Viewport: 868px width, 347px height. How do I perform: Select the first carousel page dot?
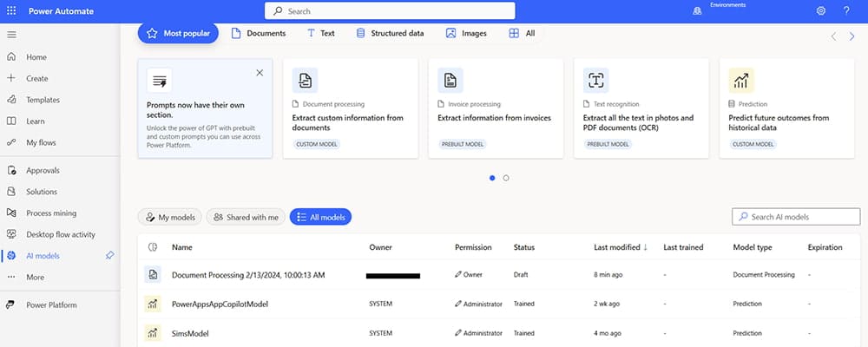[492, 178]
